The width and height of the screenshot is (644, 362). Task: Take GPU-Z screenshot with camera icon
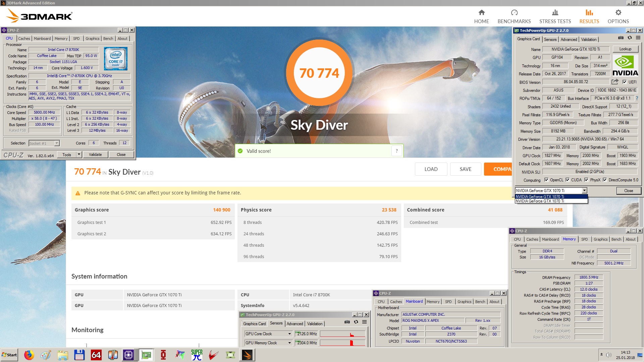pos(621,38)
